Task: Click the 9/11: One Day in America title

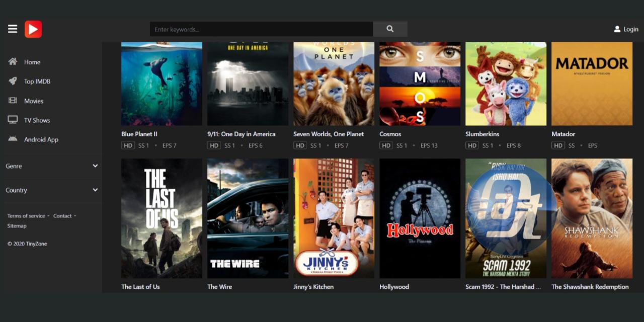Action: coord(242,134)
